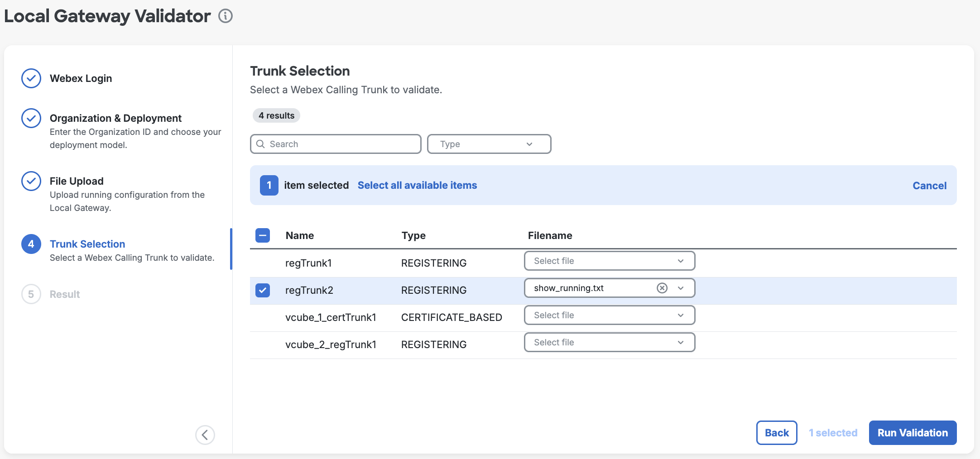Open Select file dropdown for vcube_1_certTrunk1
The image size is (980, 459).
[x=610, y=315]
